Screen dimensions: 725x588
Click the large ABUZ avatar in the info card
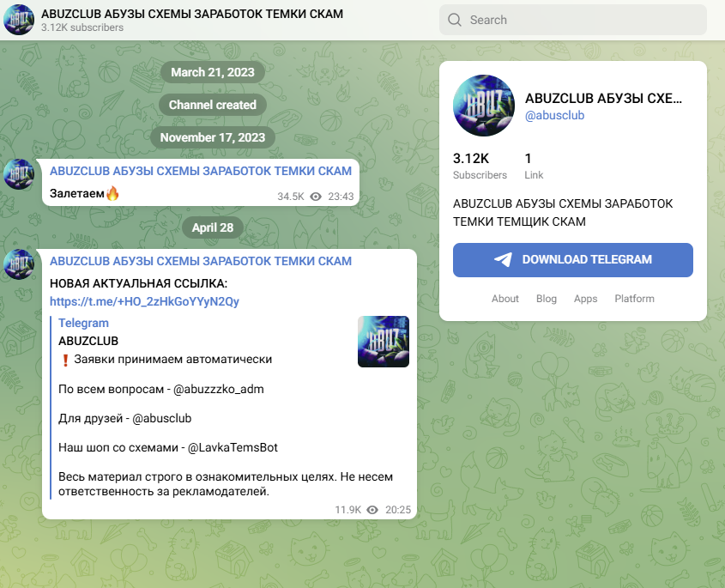[484, 106]
